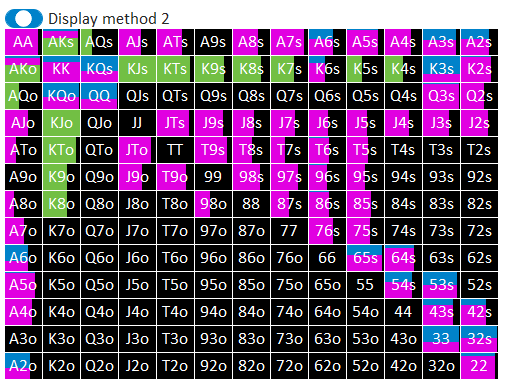Click the 96s cell
The image size is (508, 388).
(327, 177)
